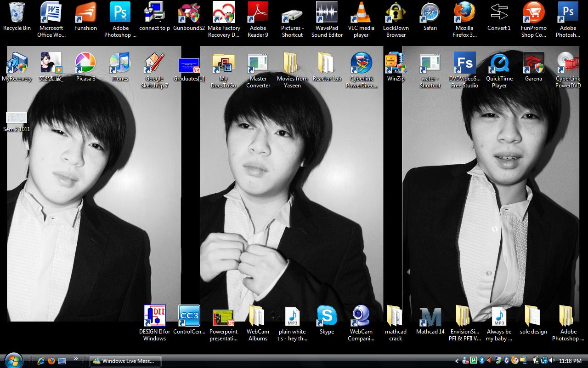Viewport: 588px width, 368px height.
Task: Show hidden system tray icons arrow
Action: (x=457, y=361)
